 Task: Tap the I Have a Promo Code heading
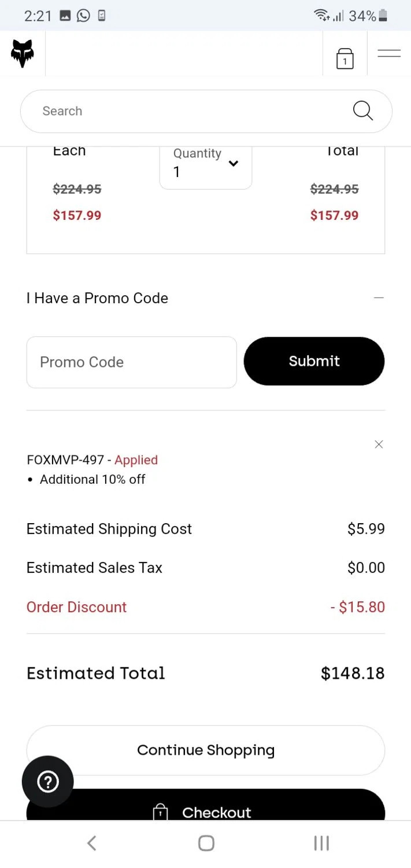(x=97, y=298)
